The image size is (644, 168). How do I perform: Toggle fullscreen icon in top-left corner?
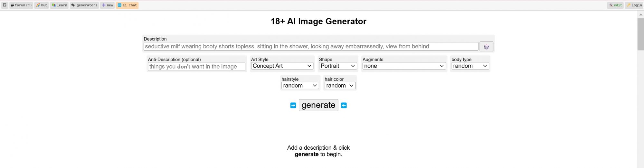coord(5,5)
